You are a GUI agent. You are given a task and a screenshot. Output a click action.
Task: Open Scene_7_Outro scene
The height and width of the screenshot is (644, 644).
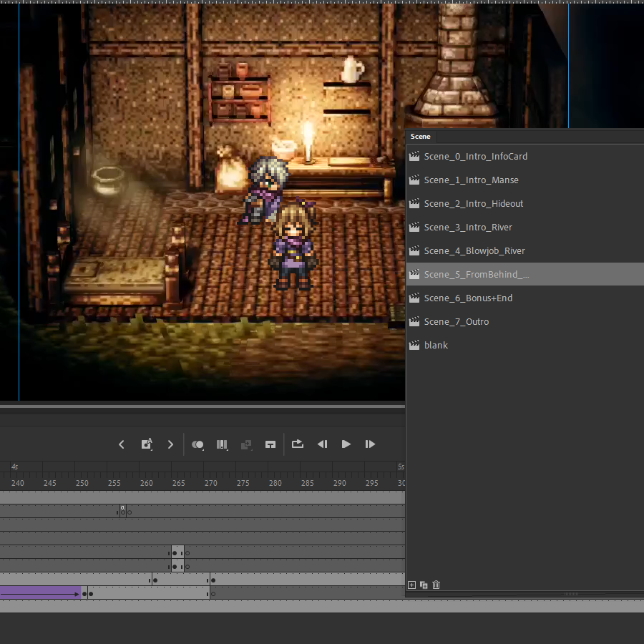[x=525, y=321]
